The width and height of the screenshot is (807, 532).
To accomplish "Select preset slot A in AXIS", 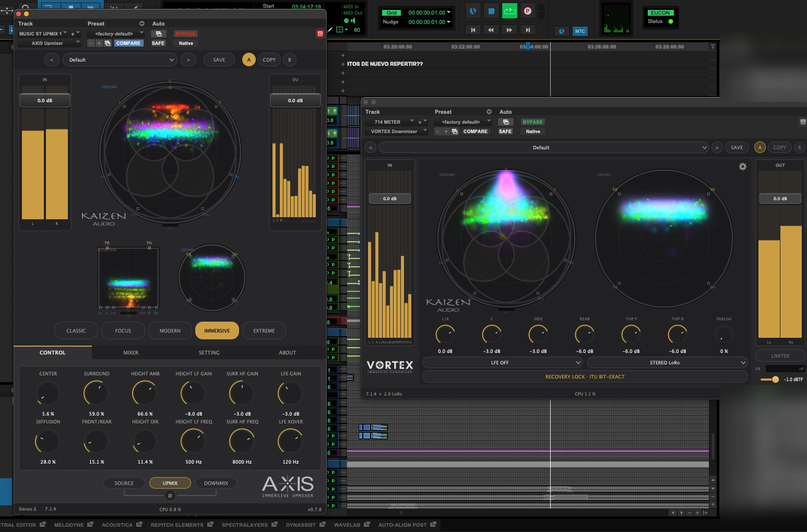I will (249, 60).
